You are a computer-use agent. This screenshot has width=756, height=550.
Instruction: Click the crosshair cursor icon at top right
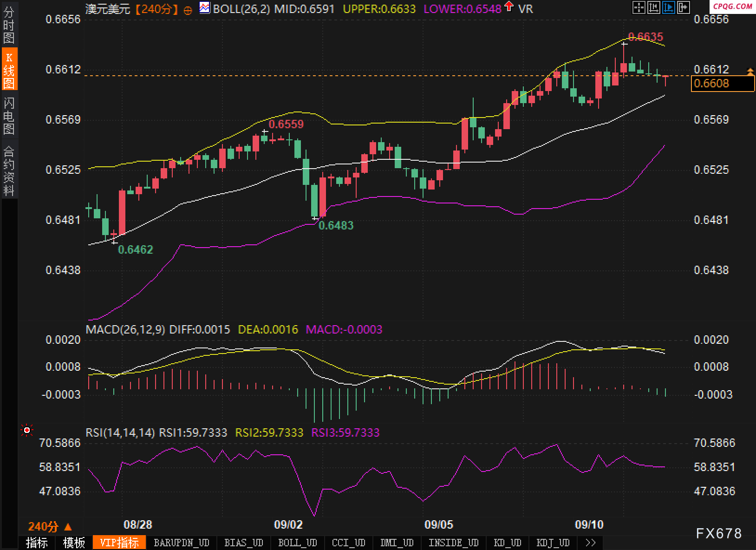(639, 7)
